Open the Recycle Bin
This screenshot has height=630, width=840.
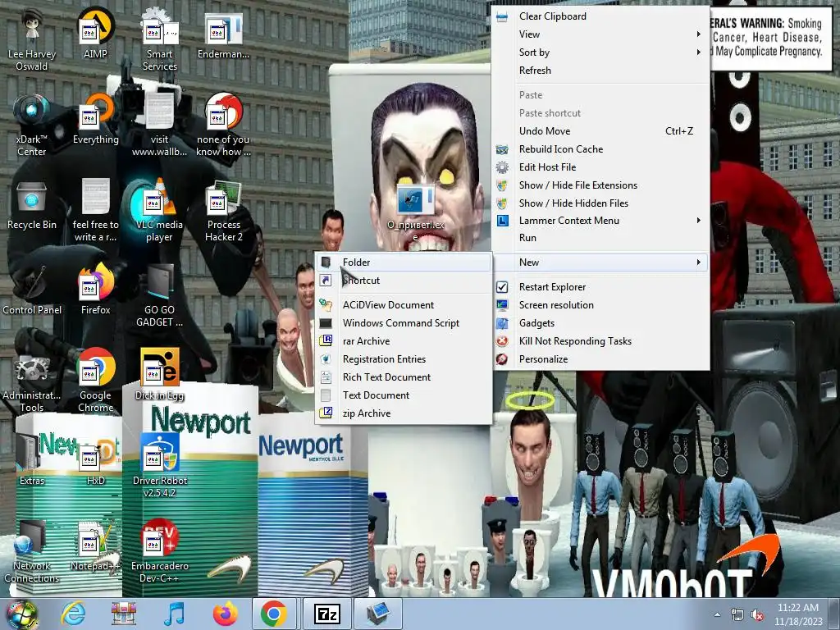pyautogui.click(x=32, y=204)
